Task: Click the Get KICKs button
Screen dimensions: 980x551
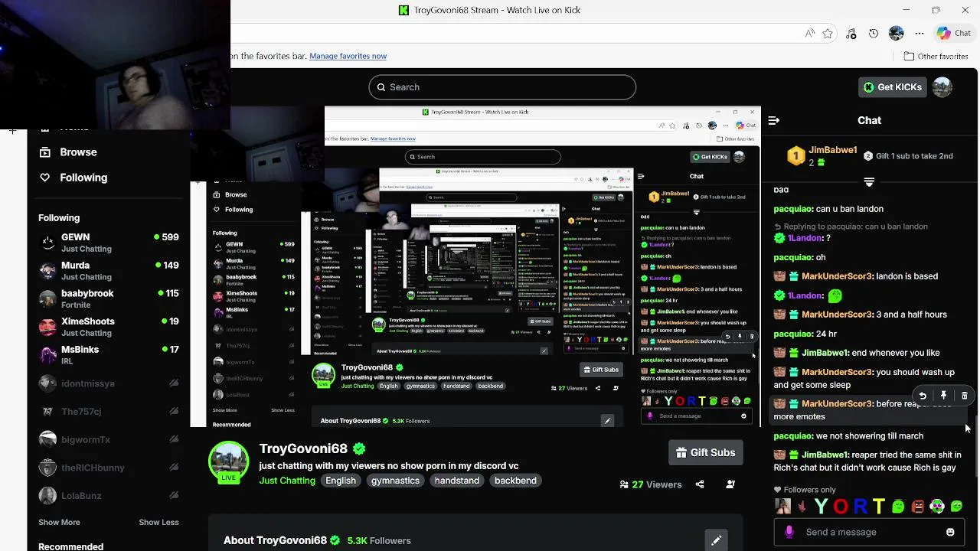Action: click(x=893, y=87)
